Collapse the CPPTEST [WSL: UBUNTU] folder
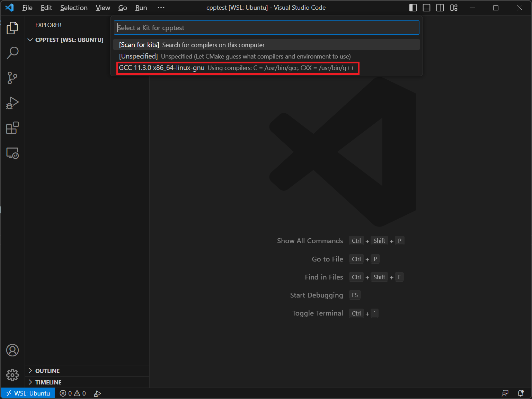This screenshot has height=399, width=532. (69, 40)
